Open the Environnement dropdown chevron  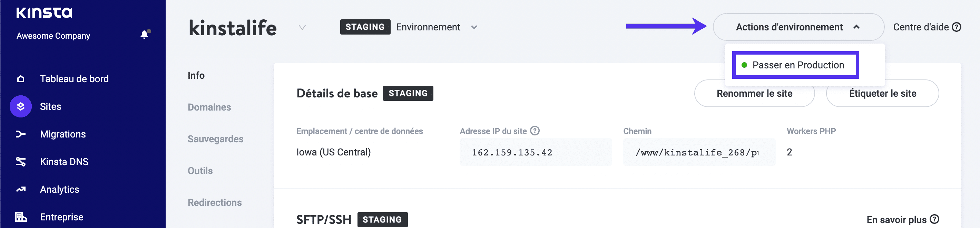click(x=474, y=27)
